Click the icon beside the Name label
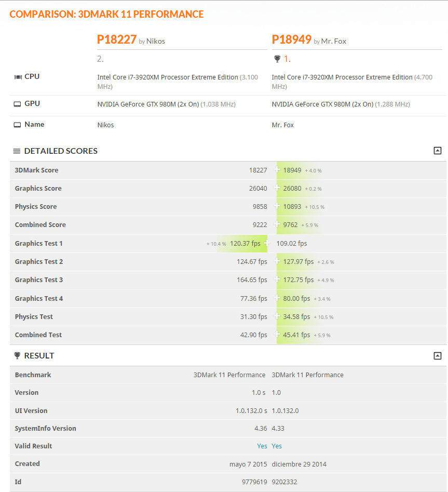 click(18, 125)
